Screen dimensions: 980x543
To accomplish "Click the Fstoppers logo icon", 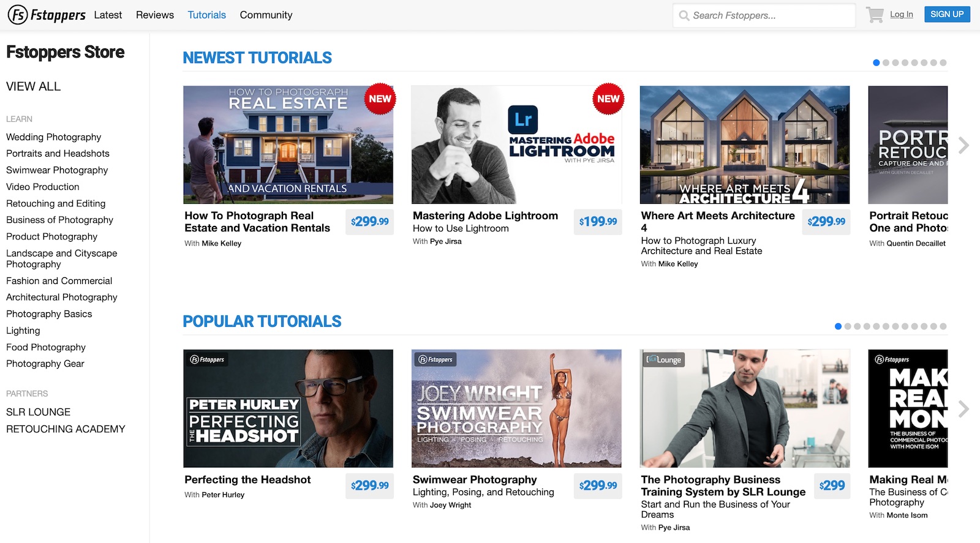I will [18, 15].
